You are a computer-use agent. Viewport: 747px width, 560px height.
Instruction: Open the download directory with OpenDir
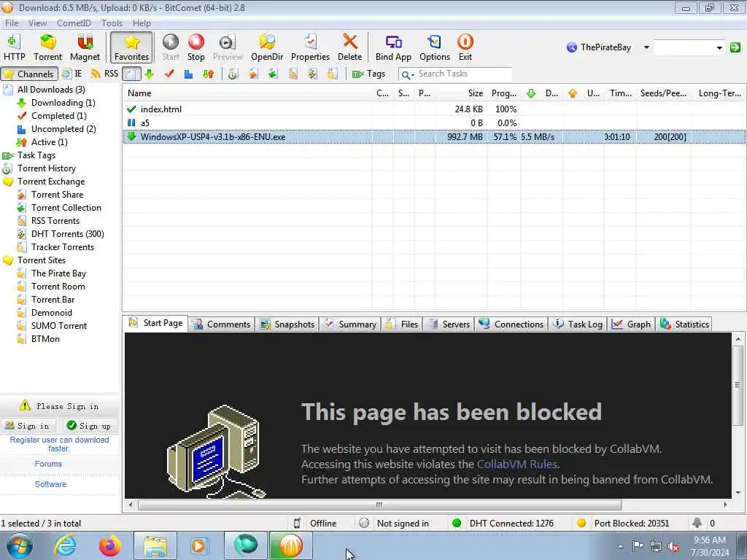[x=267, y=47]
